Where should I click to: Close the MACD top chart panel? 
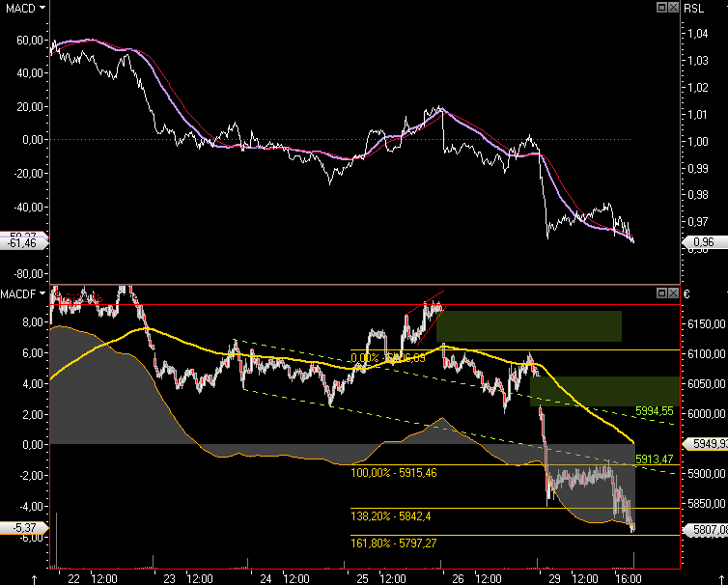673,7
